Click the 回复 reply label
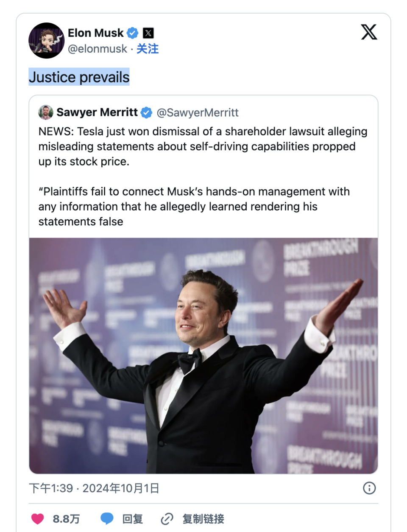The image size is (407, 532). tap(133, 519)
